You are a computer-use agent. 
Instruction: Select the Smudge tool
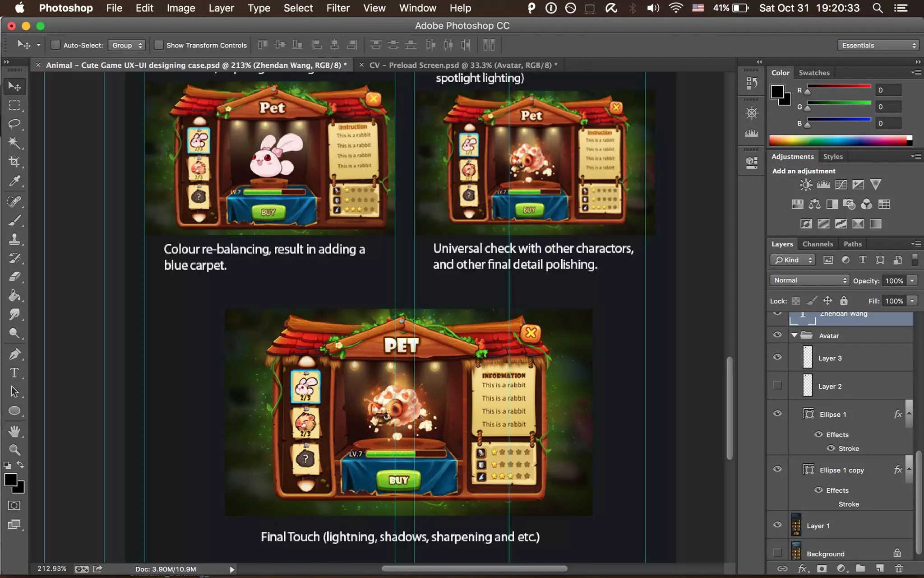click(x=14, y=314)
